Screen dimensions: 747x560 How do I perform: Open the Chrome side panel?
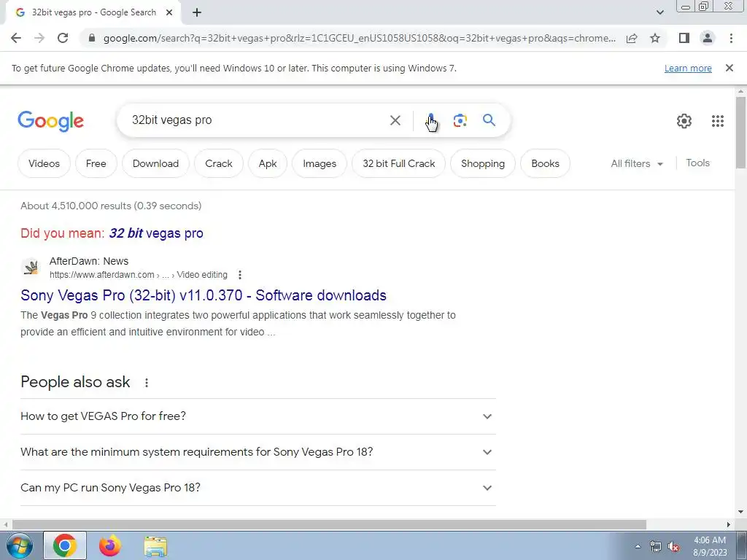pyautogui.click(x=684, y=38)
